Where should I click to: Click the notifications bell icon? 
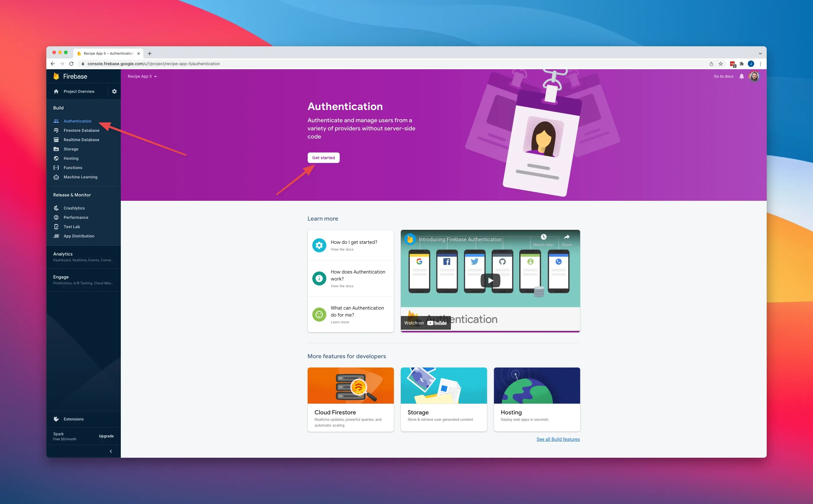[x=742, y=76]
